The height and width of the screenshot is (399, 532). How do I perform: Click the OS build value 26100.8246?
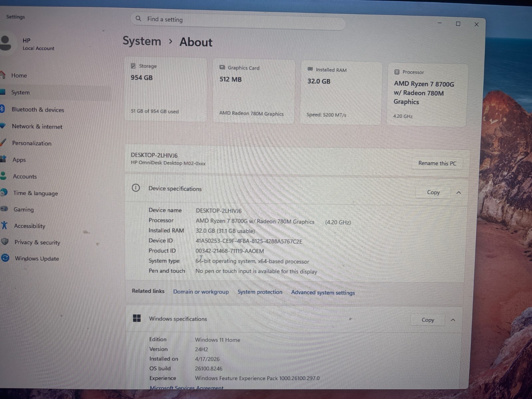coord(209,368)
